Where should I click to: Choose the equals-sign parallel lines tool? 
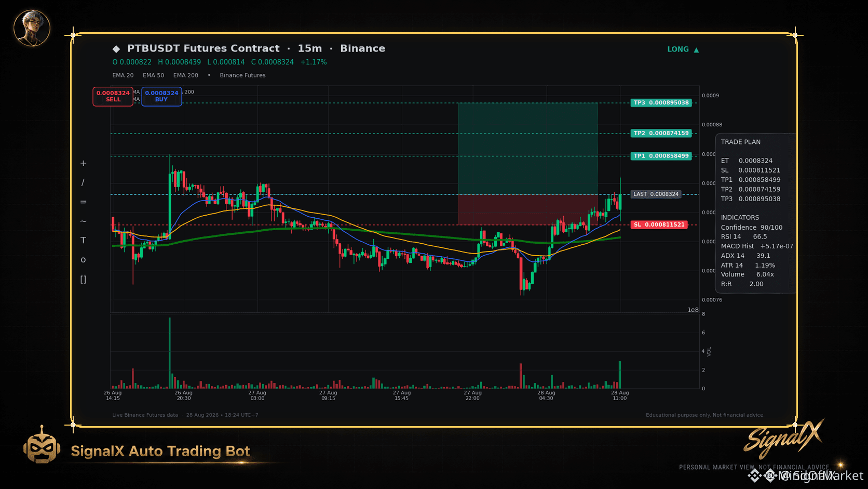tap(83, 202)
